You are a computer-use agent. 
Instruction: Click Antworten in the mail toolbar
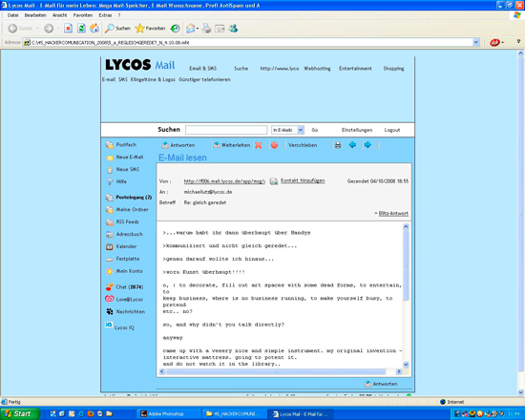click(x=178, y=145)
